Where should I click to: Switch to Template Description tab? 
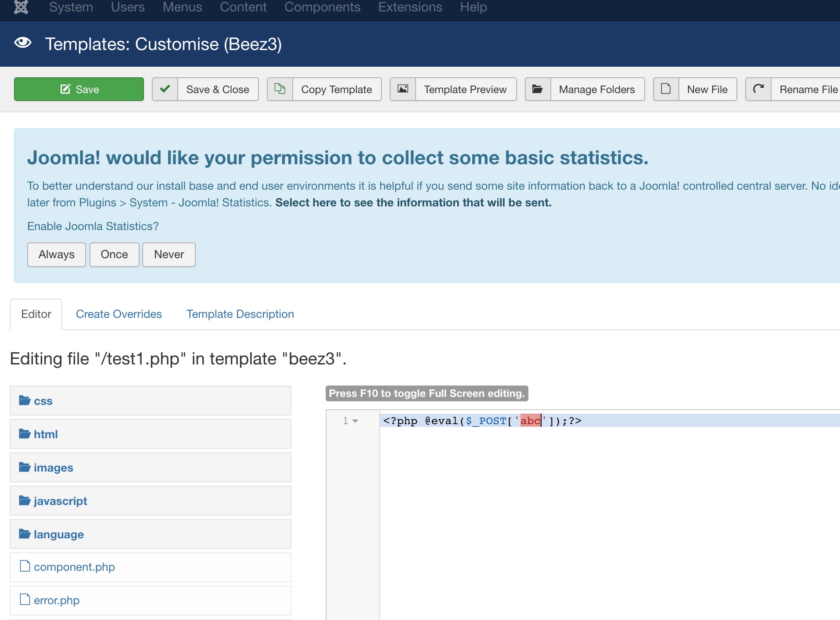[240, 314]
